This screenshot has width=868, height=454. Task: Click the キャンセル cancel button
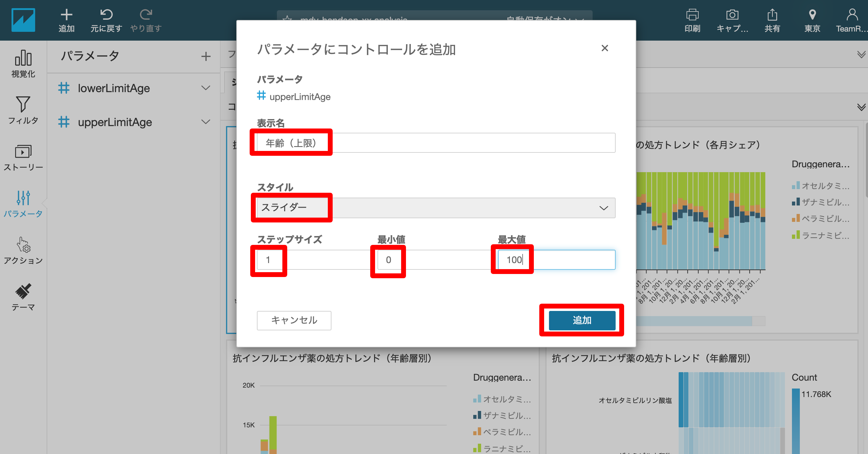[294, 320]
